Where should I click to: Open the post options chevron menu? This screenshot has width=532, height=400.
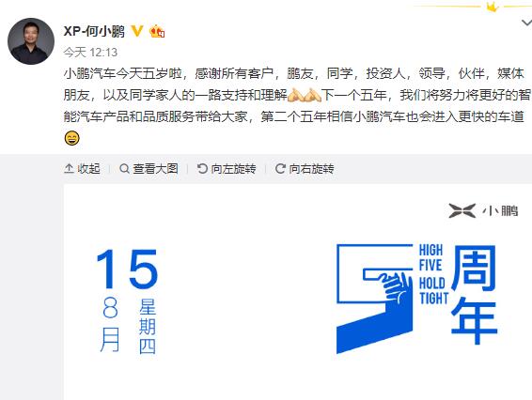pyautogui.click(x=526, y=23)
